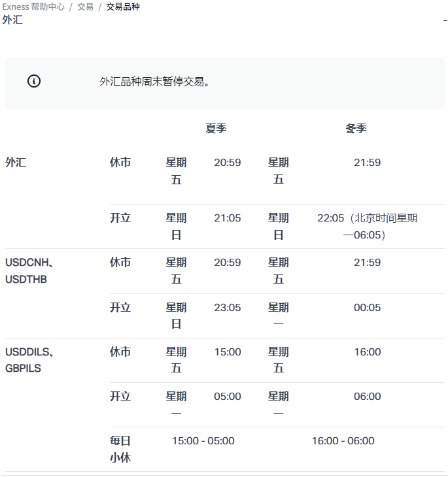The width and height of the screenshot is (448, 477).
Task: Click the info icon in the notice banner
Action: coord(34,82)
